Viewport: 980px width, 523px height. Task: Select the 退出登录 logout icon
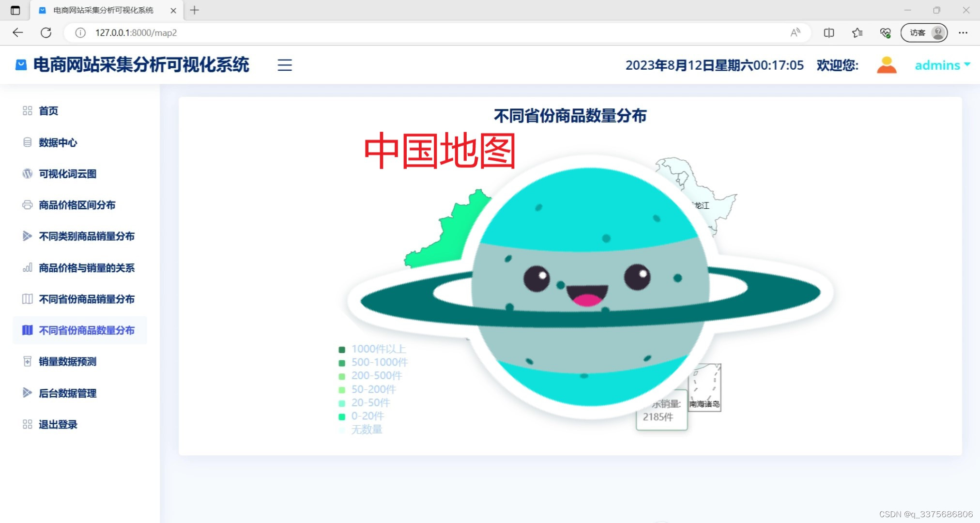28,424
